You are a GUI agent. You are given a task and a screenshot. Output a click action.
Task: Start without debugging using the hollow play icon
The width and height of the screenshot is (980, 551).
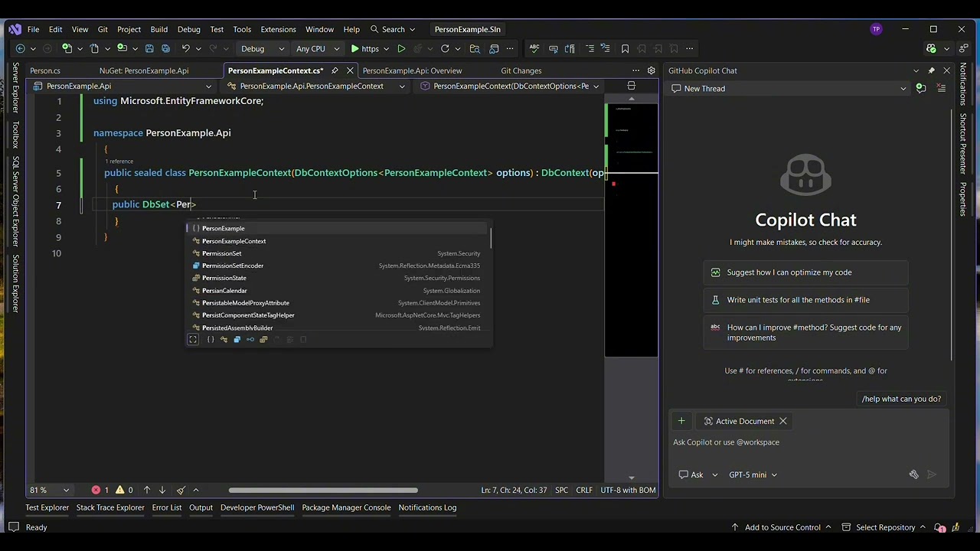401,48
